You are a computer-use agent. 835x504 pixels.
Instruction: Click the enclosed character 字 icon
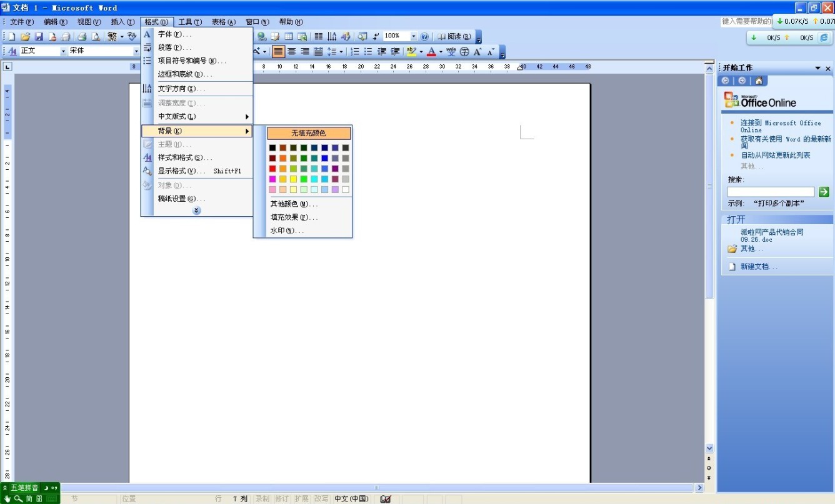(464, 52)
